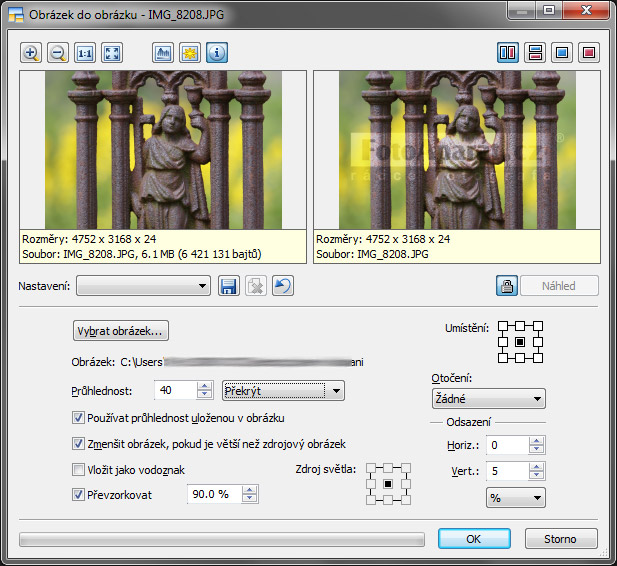Switch to stacked top-bottom preview layout
Viewport: 617px width, 566px height.
535,53
